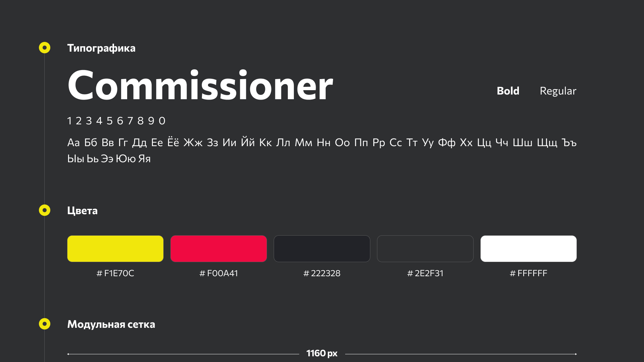The image size is (644, 362).
Task: Click the Типографика section heading
Action: [x=101, y=48]
